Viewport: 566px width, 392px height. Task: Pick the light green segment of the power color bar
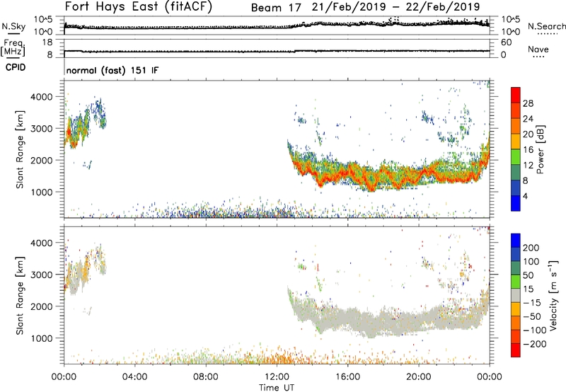coord(516,156)
